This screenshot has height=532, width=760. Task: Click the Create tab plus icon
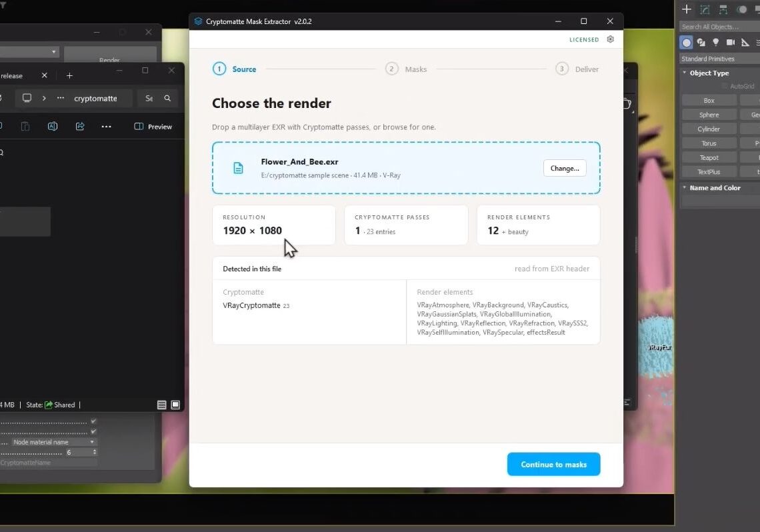pyautogui.click(x=686, y=9)
